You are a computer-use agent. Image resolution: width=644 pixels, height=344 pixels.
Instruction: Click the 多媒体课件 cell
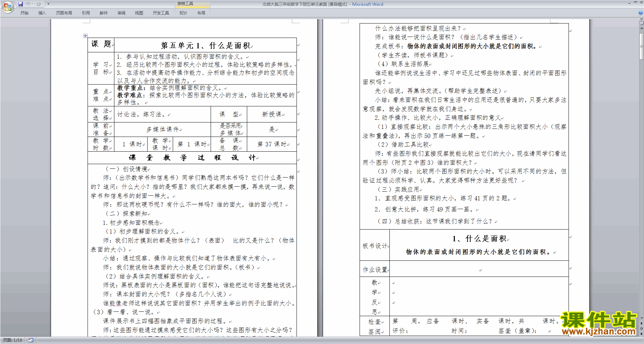point(163,130)
